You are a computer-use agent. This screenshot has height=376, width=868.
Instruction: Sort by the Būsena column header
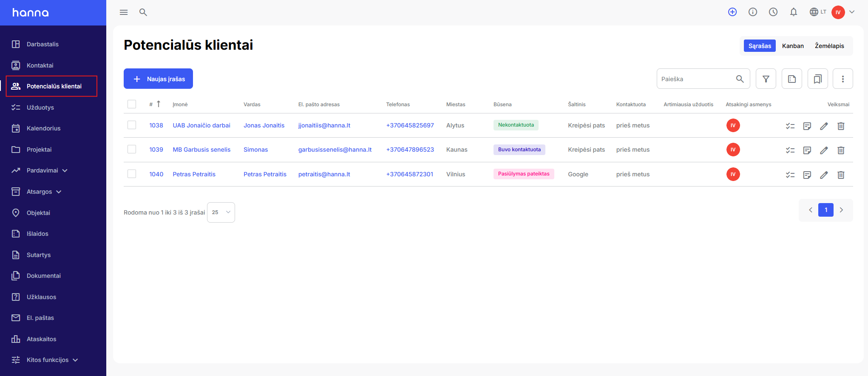tap(502, 105)
